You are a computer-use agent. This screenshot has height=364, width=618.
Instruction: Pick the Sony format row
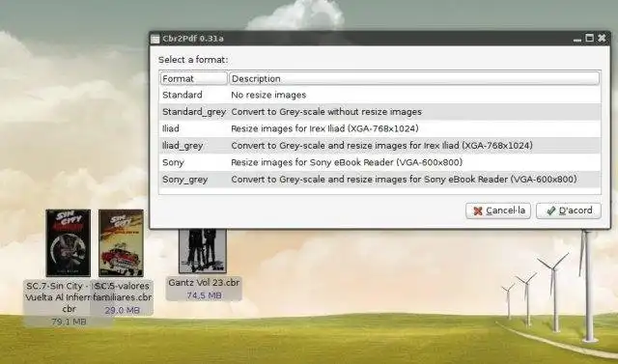click(x=379, y=163)
